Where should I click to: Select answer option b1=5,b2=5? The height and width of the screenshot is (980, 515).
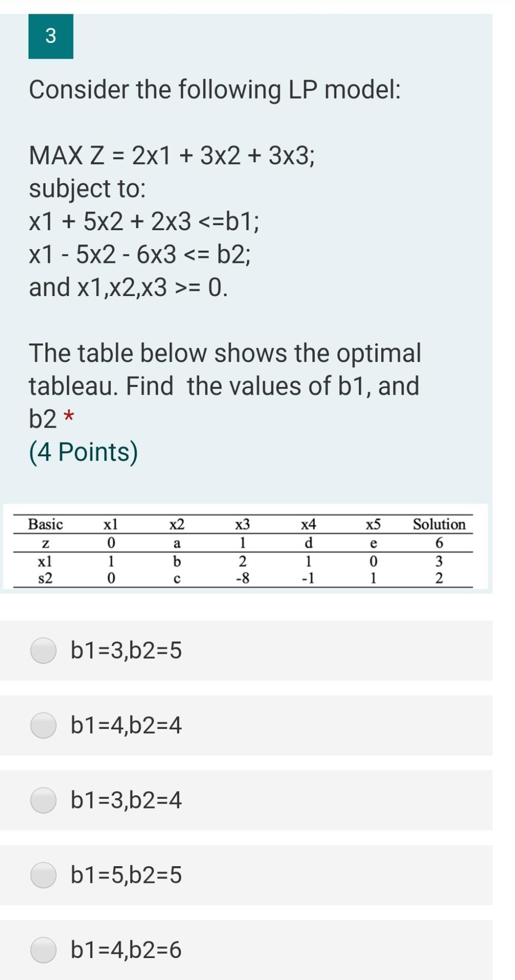coord(126,876)
